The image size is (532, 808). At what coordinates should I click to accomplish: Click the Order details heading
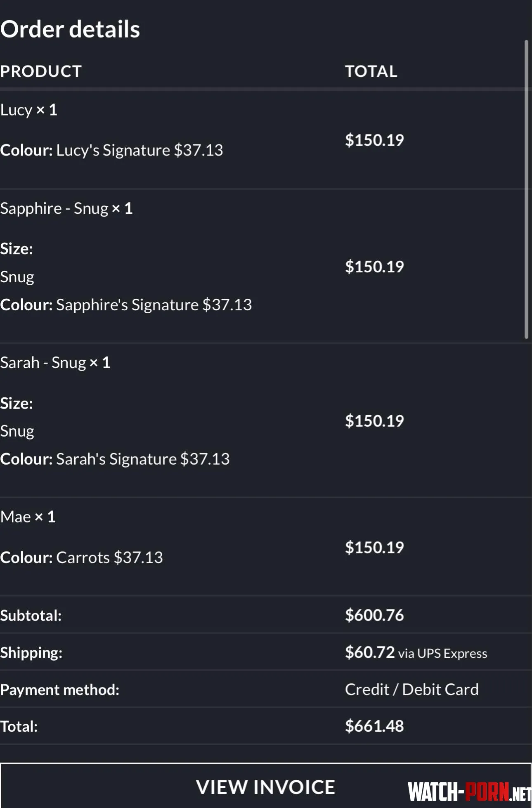70,29
